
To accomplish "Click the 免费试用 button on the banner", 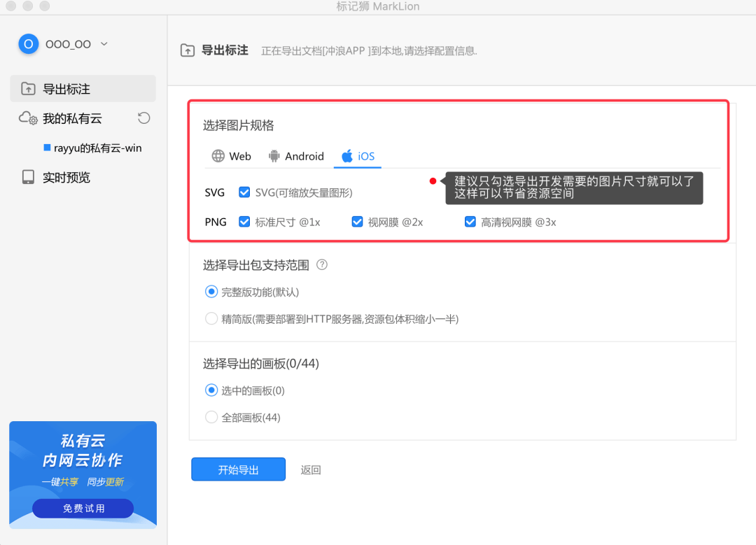I will [83, 509].
